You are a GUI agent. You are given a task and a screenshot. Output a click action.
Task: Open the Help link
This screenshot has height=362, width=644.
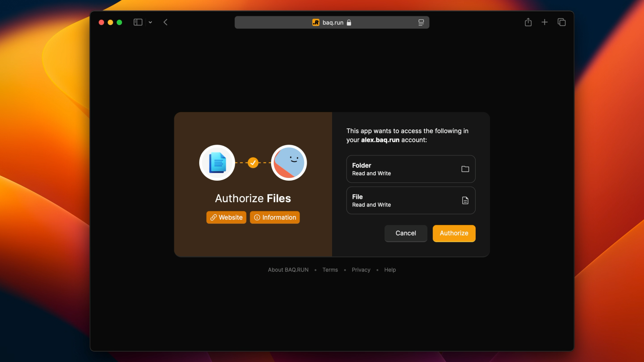[x=390, y=270]
